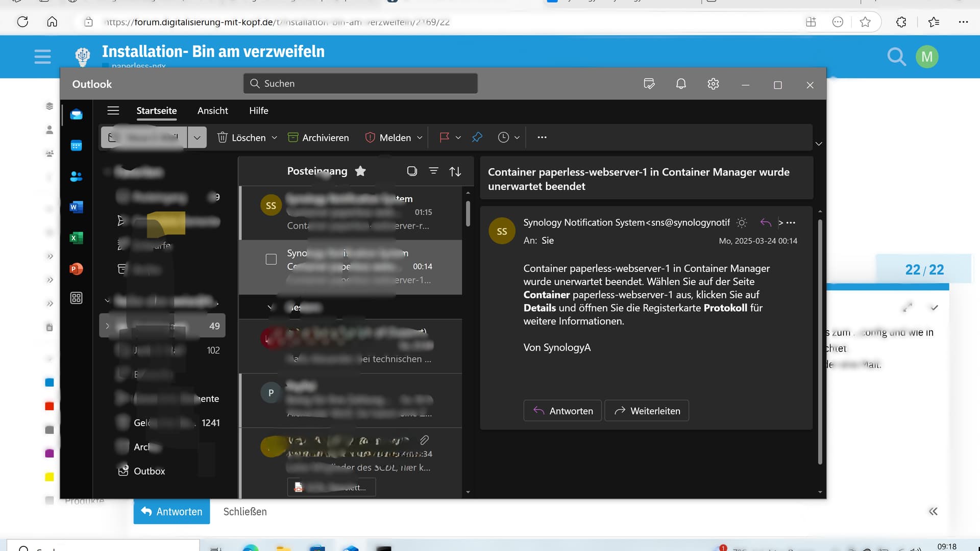The width and height of the screenshot is (980, 551).
Task: Click the snooze clock icon
Action: pyautogui.click(x=503, y=137)
